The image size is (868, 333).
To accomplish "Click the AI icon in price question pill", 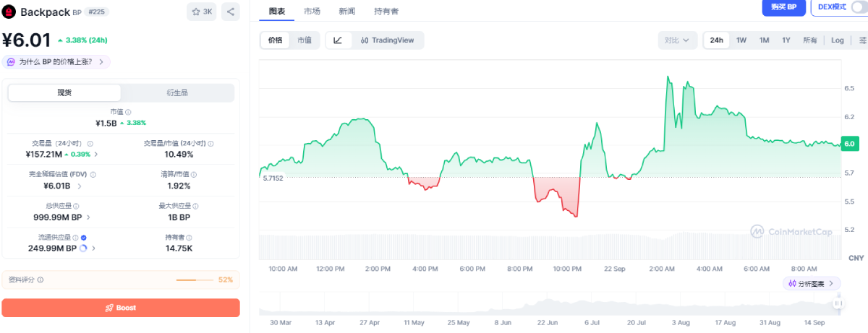I will [10, 62].
